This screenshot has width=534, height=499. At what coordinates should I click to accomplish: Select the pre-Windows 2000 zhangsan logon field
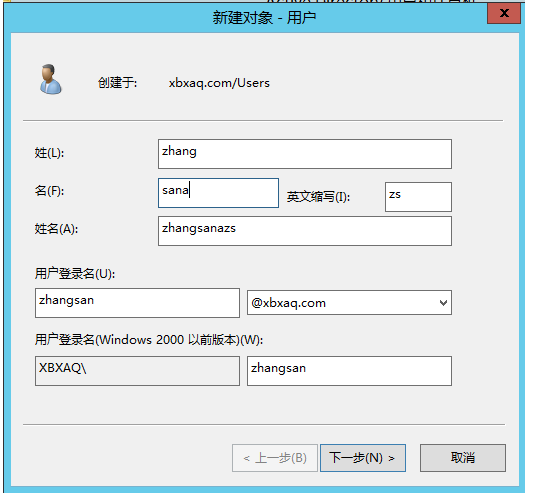[x=349, y=371]
